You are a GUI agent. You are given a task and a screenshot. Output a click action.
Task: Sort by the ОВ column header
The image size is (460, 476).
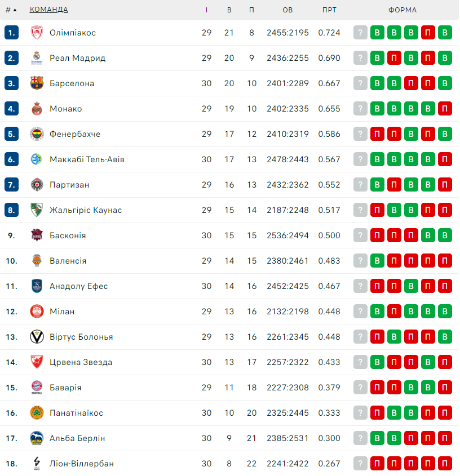click(287, 10)
